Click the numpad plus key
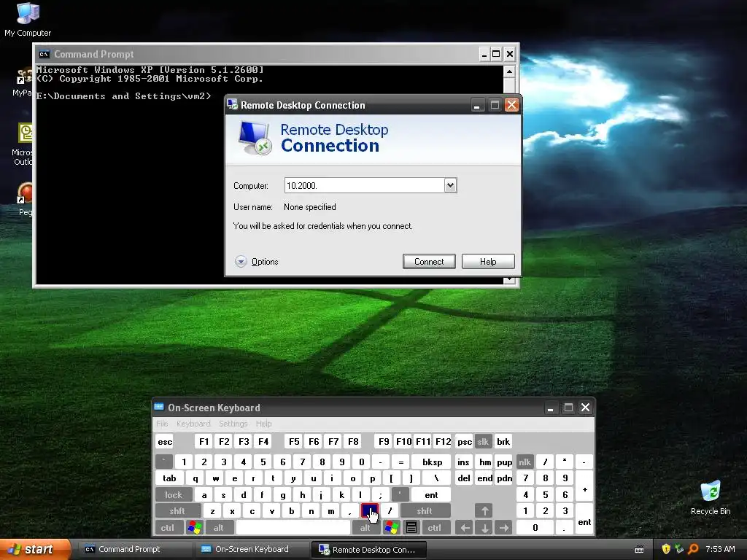 tap(584, 486)
